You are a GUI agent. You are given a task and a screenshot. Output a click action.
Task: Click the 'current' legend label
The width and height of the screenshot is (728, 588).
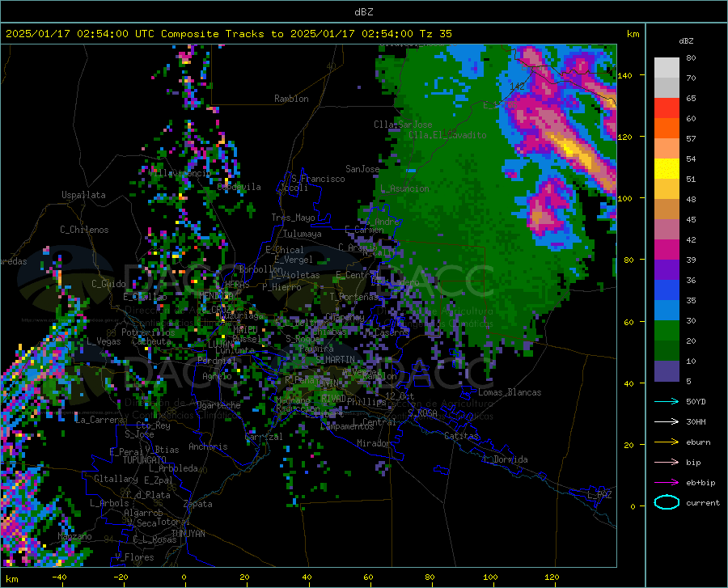[x=703, y=502]
